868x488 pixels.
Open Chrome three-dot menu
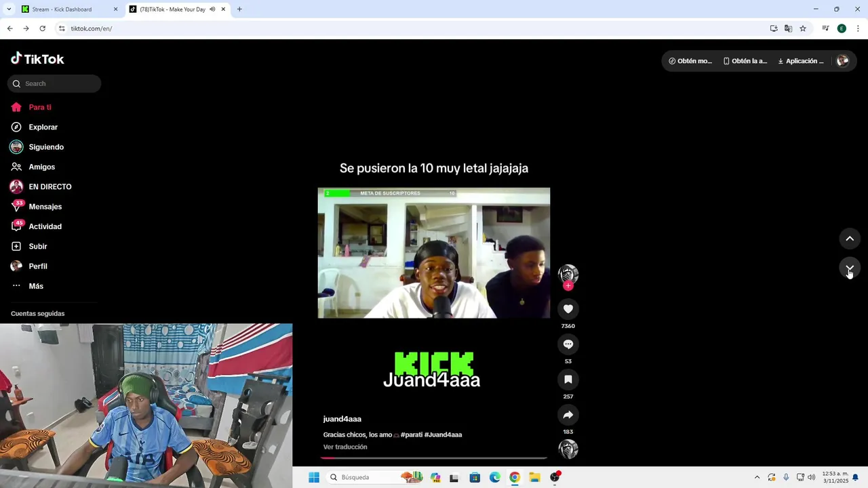click(x=858, y=28)
